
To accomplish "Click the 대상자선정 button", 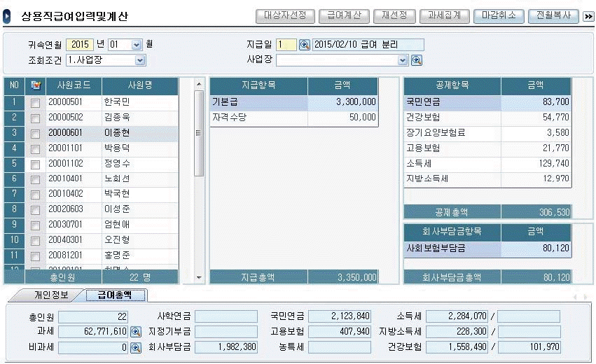I will [x=284, y=15].
